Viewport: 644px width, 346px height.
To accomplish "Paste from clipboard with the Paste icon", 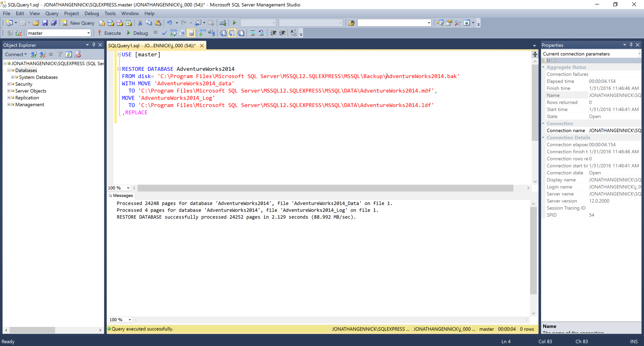I will point(158,23).
